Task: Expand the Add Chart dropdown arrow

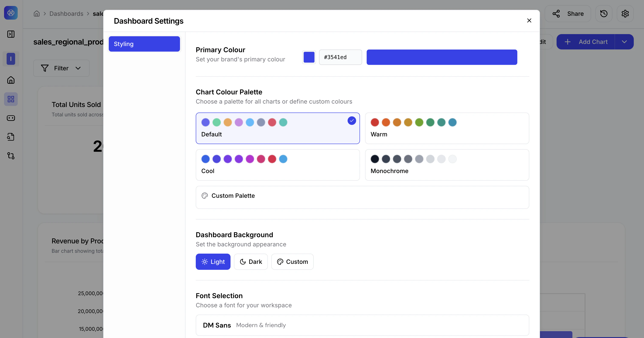Action: [624, 42]
